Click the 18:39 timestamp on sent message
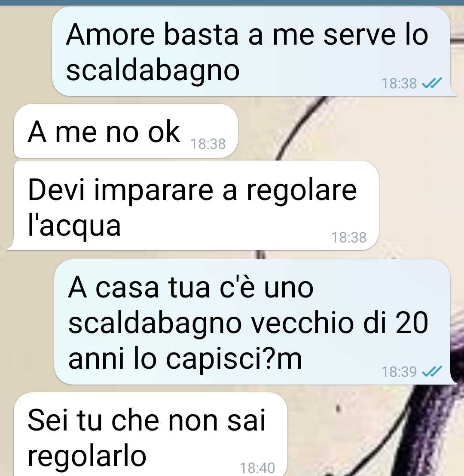The image size is (464, 476). (x=399, y=372)
